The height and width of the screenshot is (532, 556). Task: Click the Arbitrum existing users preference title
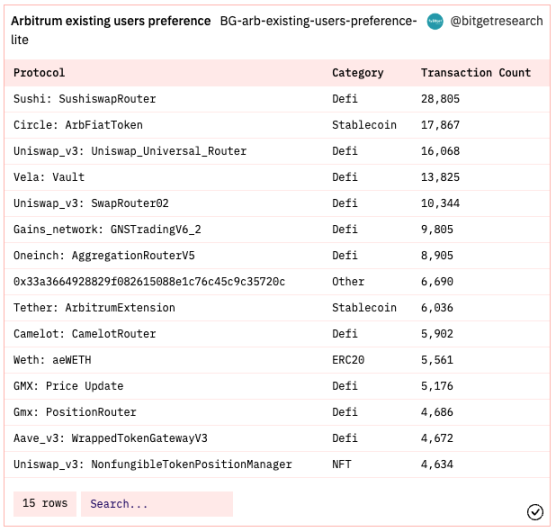pos(111,21)
